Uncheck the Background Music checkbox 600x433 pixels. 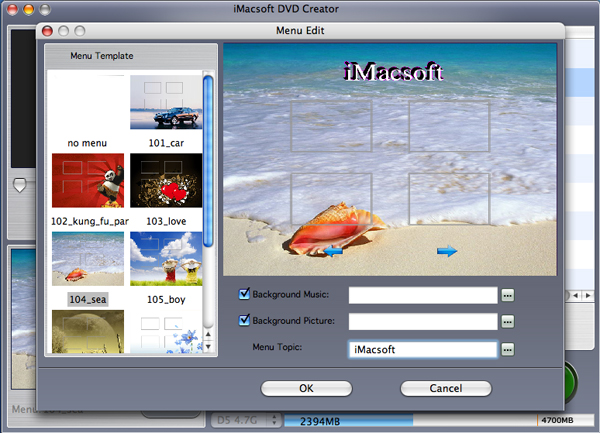244,294
